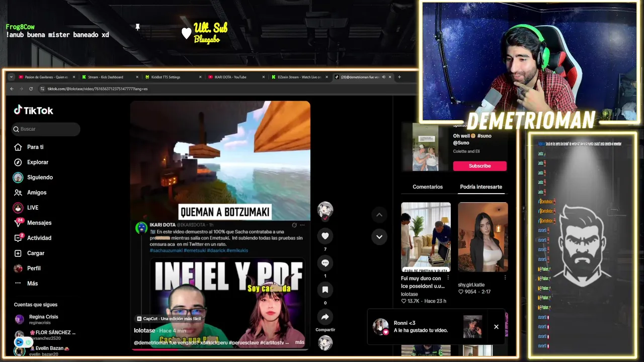Open the Siguiendo section
This screenshot has height=362, width=644.
33,177
